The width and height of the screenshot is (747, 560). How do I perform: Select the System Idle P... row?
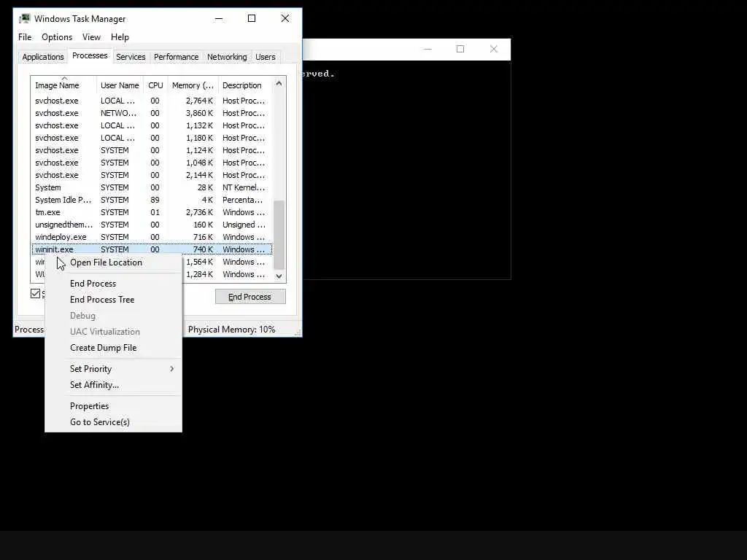coord(152,200)
